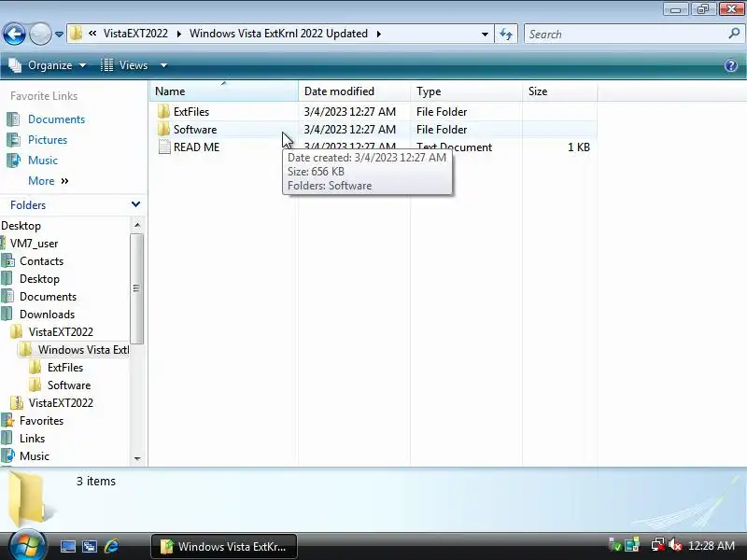Select Windows Vista Ext folder in tree
747x560 pixels.
click(83, 349)
